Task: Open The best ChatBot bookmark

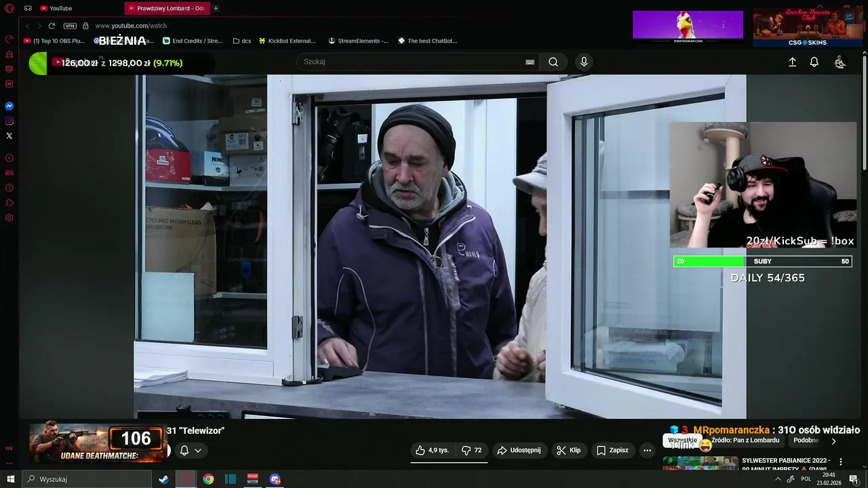Action: (427, 41)
